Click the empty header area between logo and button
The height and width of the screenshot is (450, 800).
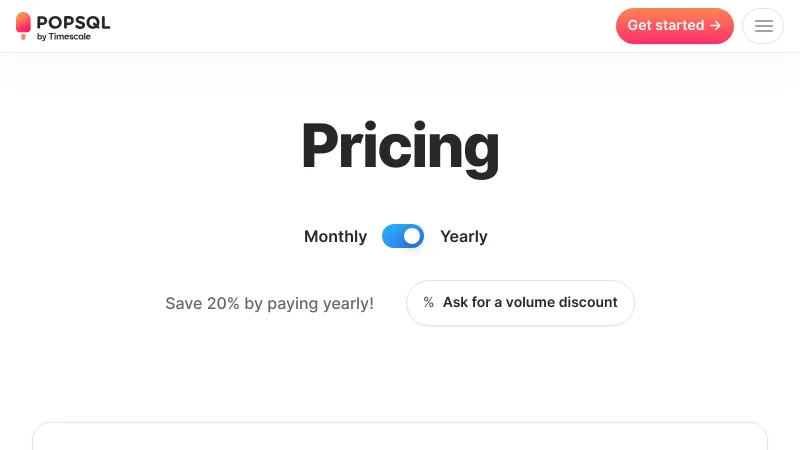(360, 26)
